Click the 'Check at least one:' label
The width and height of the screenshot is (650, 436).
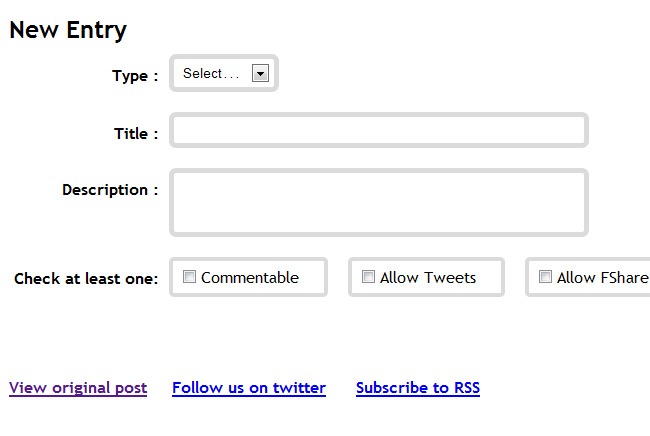click(x=86, y=279)
